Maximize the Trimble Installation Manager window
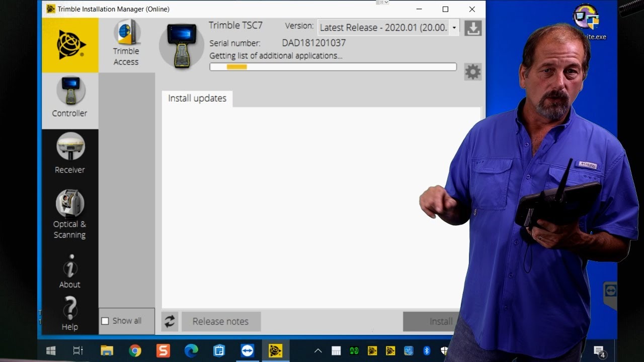Image resolution: width=644 pixels, height=362 pixels. (445, 9)
